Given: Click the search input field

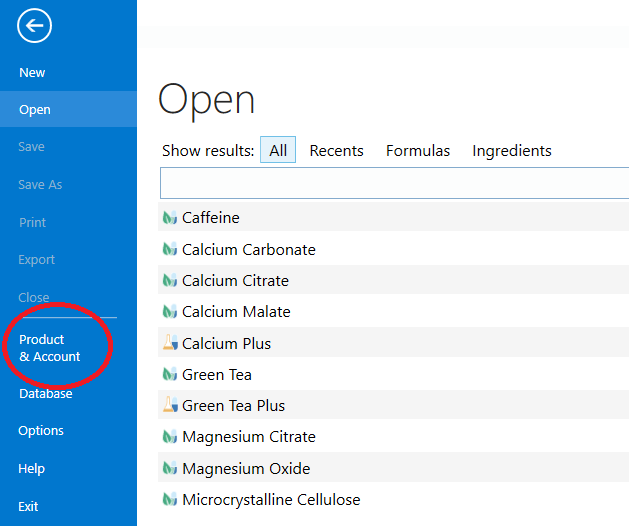Looking at the screenshot, I should (x=394, y=183).
